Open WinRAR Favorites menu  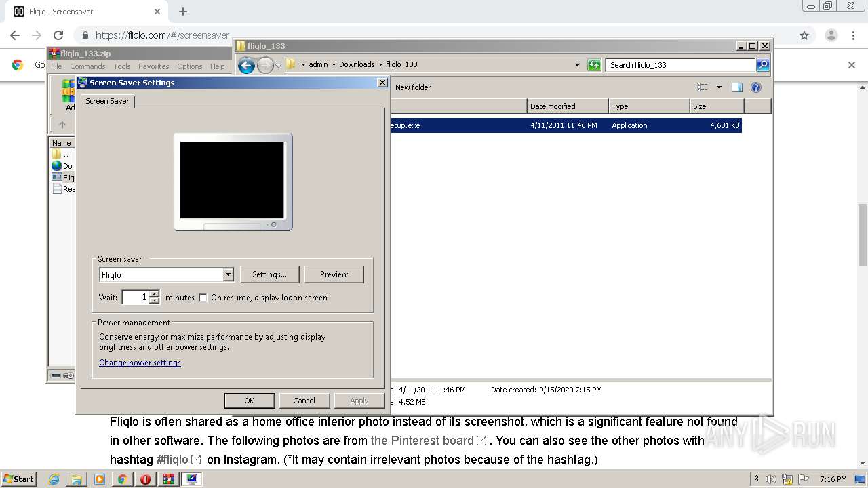click(154, 66)
